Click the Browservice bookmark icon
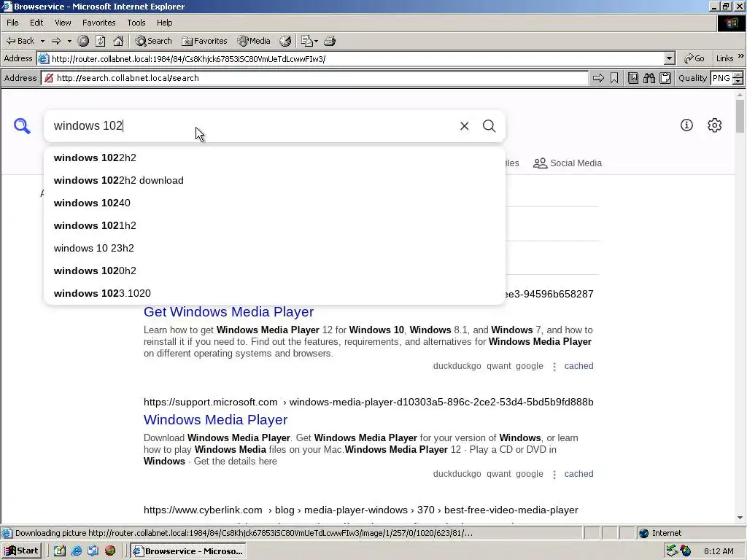Image resolution: width=747 pixels, height=560 pixels. (614, 78)
